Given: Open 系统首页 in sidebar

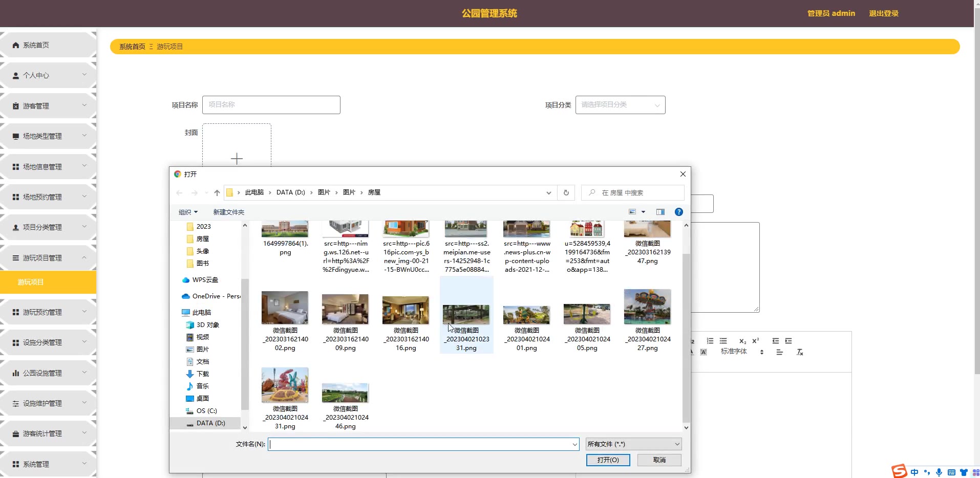Looking at the screenshot, I should (48, 45).
